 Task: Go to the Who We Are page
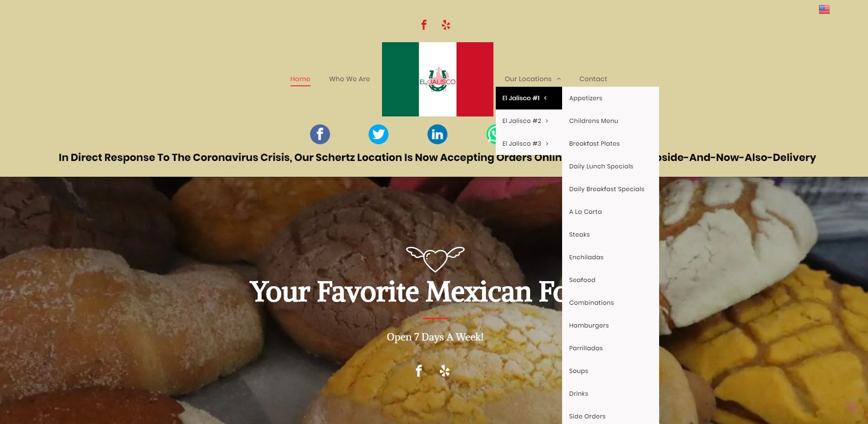pos(350,79)
